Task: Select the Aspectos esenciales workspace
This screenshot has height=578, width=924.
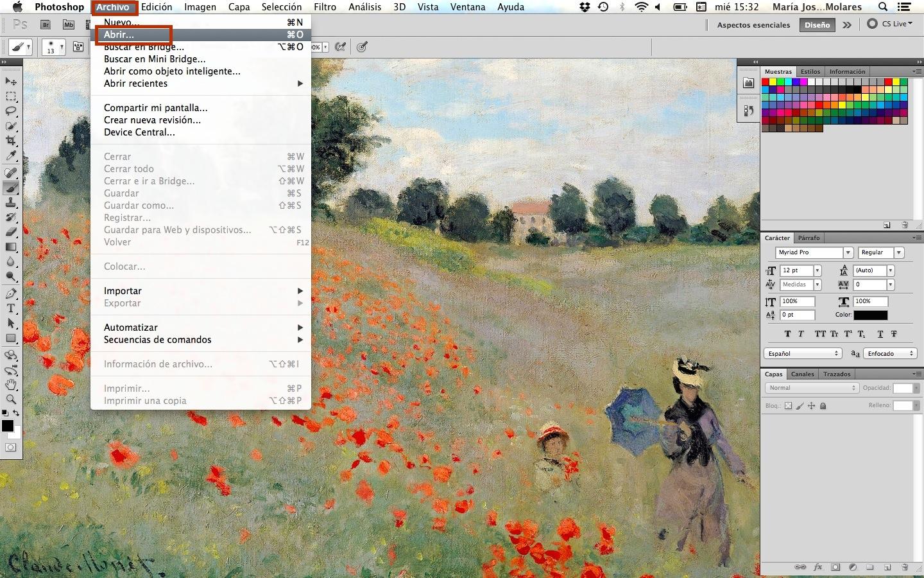Action: point(753,25)
